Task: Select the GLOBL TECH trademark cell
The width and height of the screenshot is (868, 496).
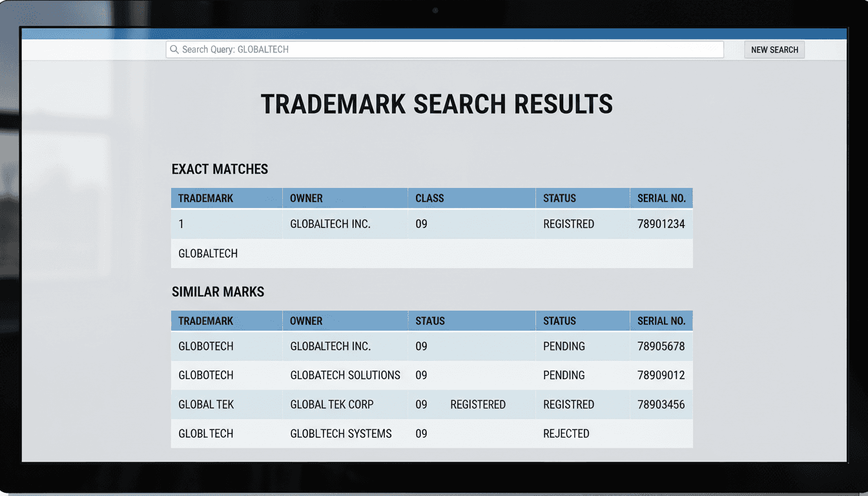Action: click(x=206, y=433)
